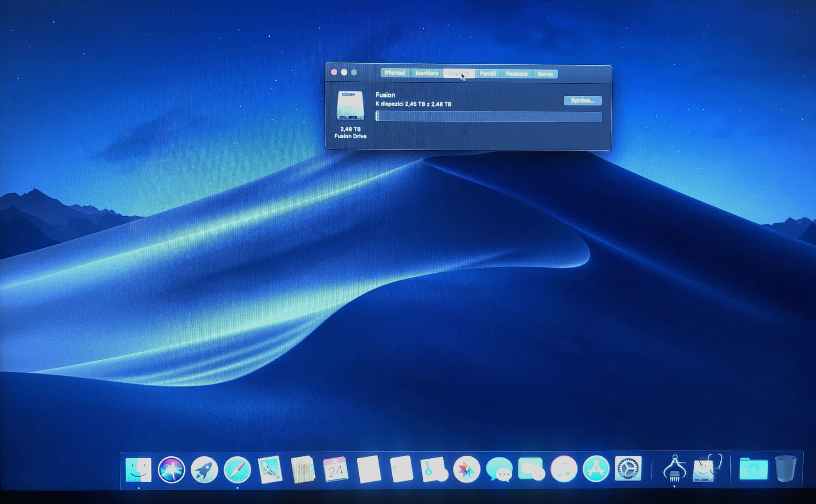Launch Siri from the dock

[x=171, y=470]
